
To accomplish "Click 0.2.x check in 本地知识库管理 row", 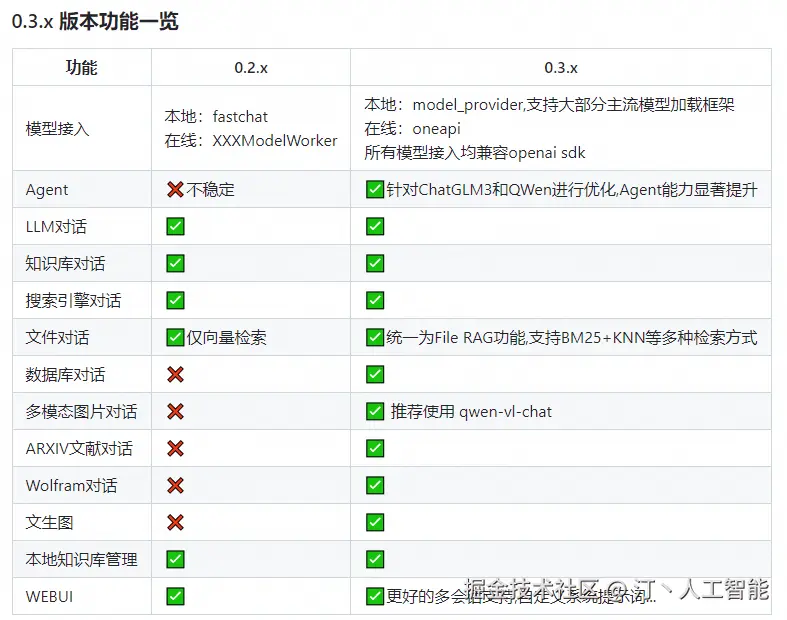I will (x=175, y=559).
